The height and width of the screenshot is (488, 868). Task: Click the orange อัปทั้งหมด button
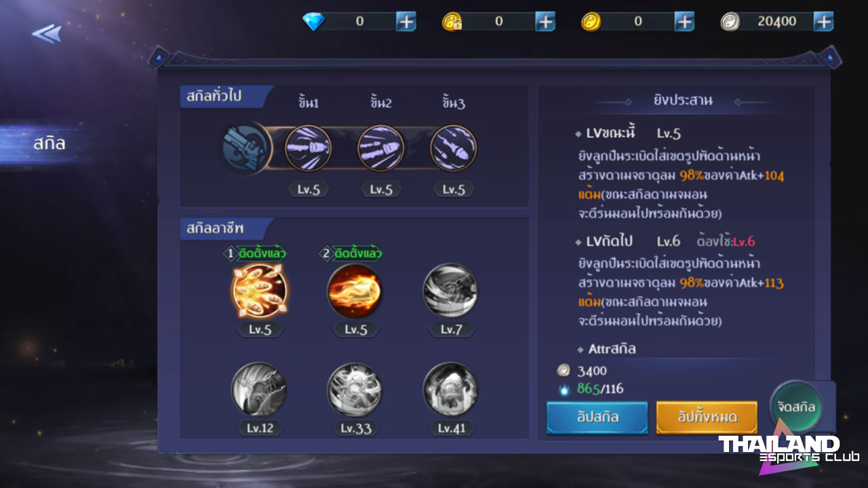707,417
